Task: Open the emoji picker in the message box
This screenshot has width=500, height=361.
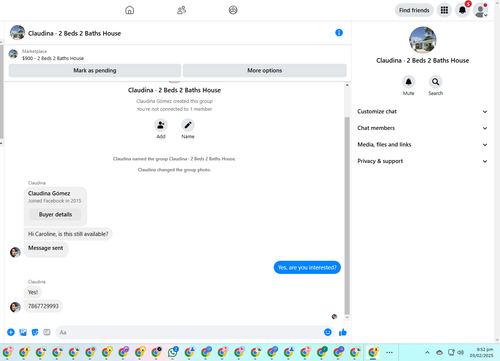Action: coord(328,332)
